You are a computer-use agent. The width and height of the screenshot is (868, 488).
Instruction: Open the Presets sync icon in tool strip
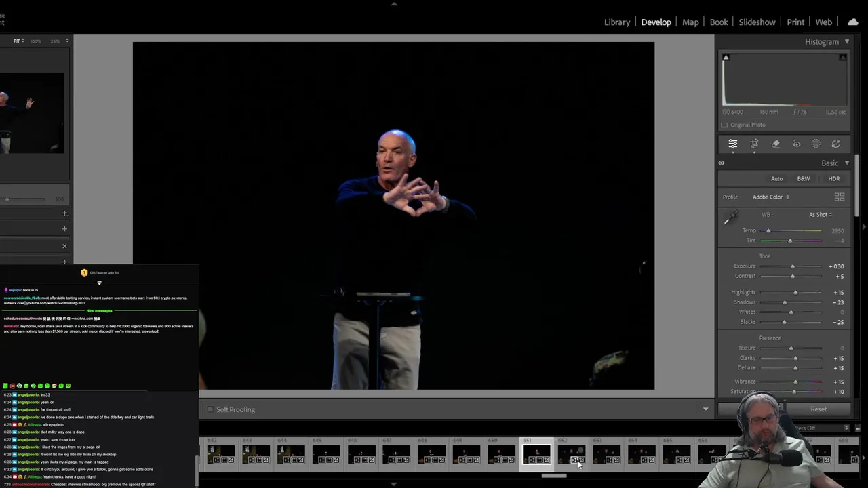[x=836, y=144]
